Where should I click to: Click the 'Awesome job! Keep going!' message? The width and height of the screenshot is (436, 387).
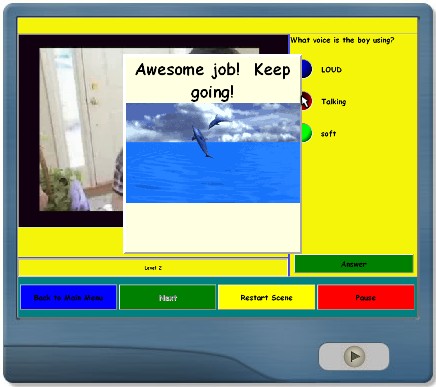(212, 80)
